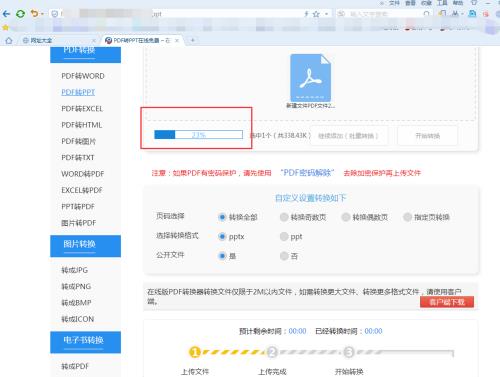
Task: Open the 工具 menu
Action: pyautogui.click(x=442, y=3)
